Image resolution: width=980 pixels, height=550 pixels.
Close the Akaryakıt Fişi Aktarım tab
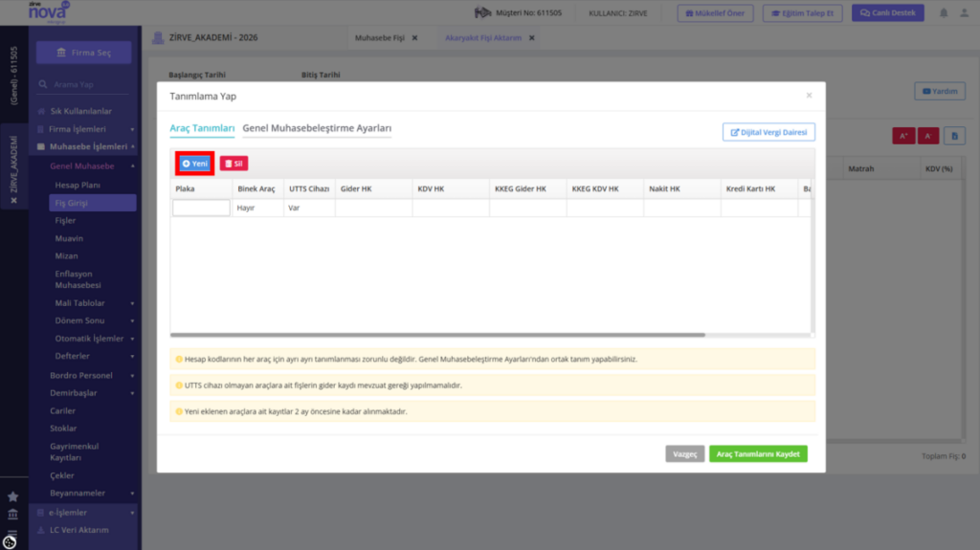click(x=532, y=38)
